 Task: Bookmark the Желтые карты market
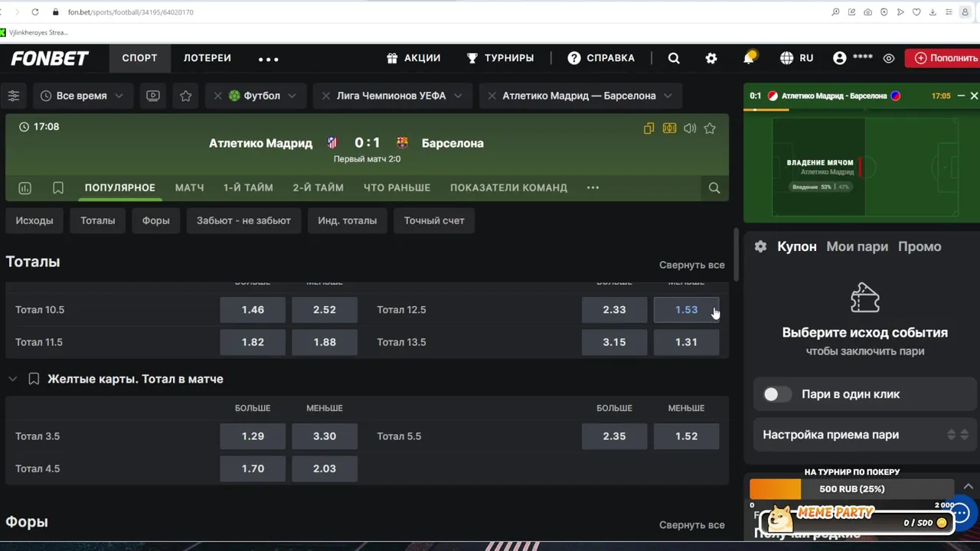tap(34, 379)
